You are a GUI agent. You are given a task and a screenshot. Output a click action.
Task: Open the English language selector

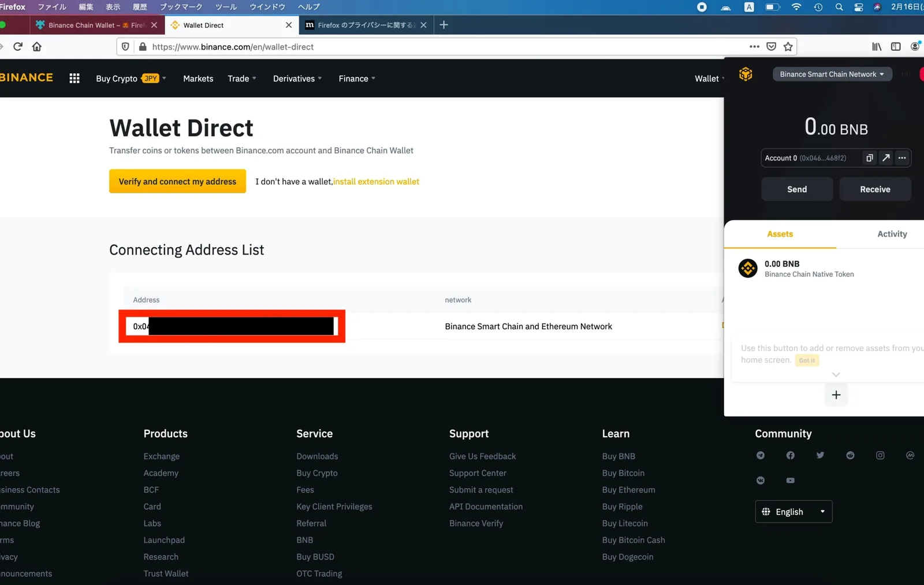click(793, 512)
